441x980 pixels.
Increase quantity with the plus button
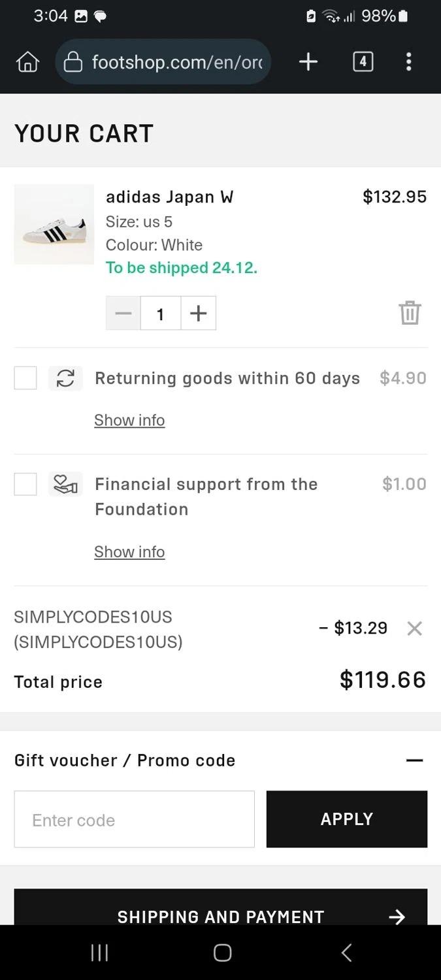point(198,314)
